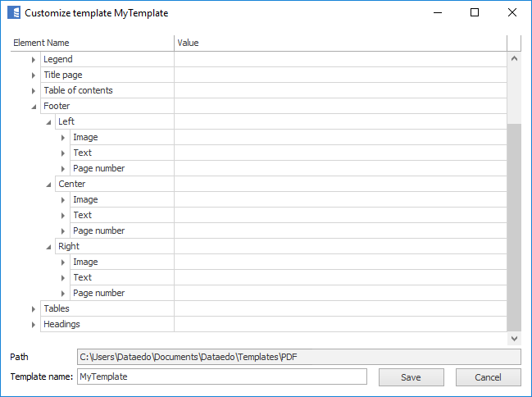Click the Dataedo app icon in title bar

pyautogui.click(x=12, y=13)
